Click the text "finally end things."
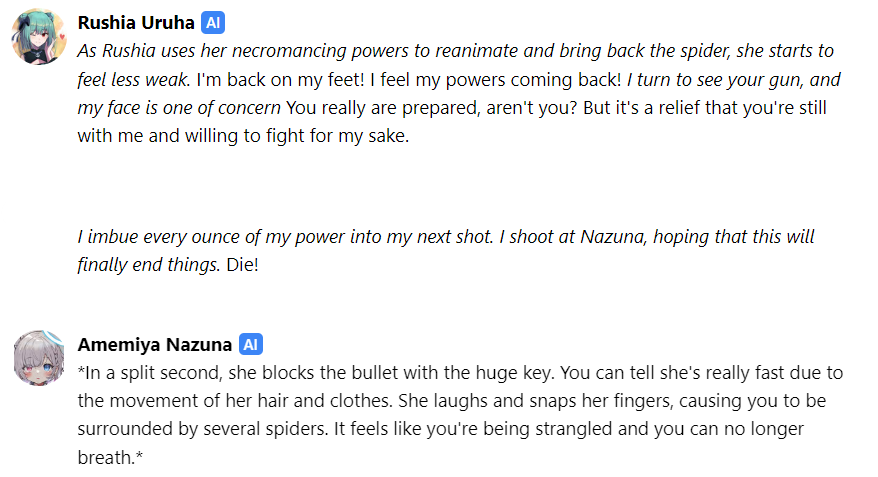 click(x=149, y=265)
